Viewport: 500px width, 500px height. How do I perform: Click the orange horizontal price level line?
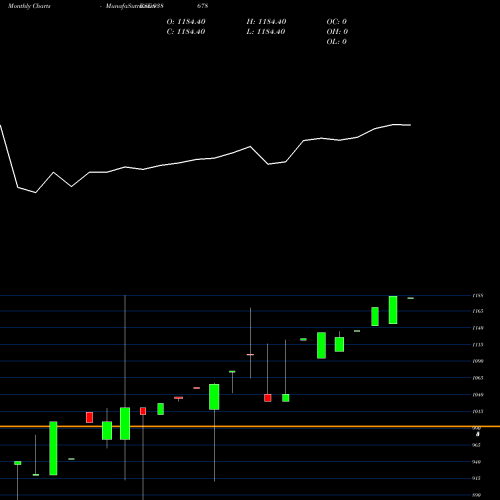click(x=250, y=426)
